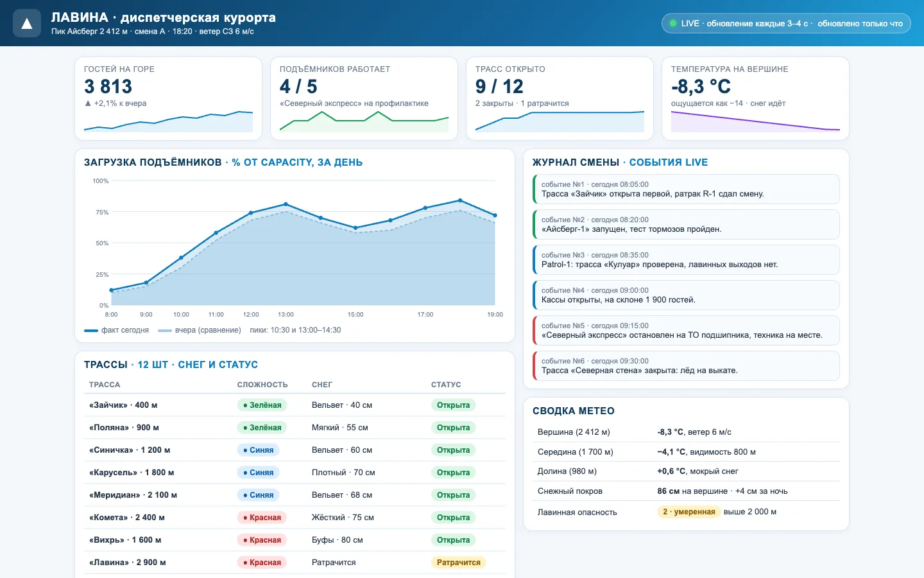
Task: Click the large "-8,3 °C" summit temperature value
Action: coord(701,87)
